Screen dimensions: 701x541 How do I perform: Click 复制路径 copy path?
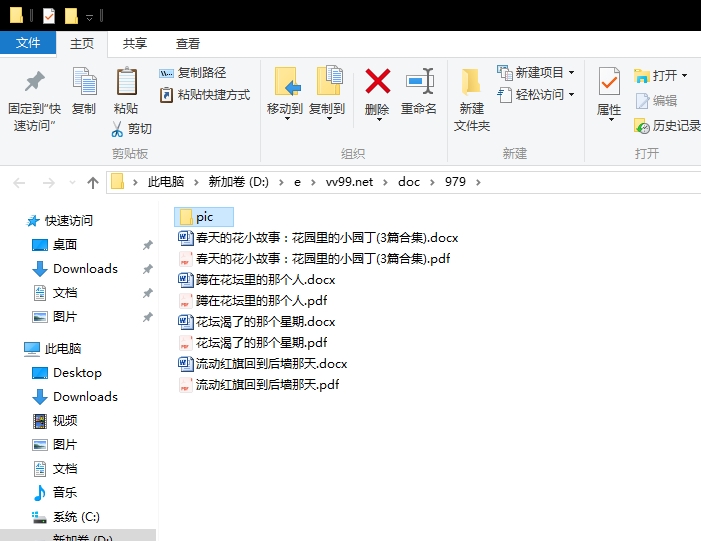[x=192, y=72]
